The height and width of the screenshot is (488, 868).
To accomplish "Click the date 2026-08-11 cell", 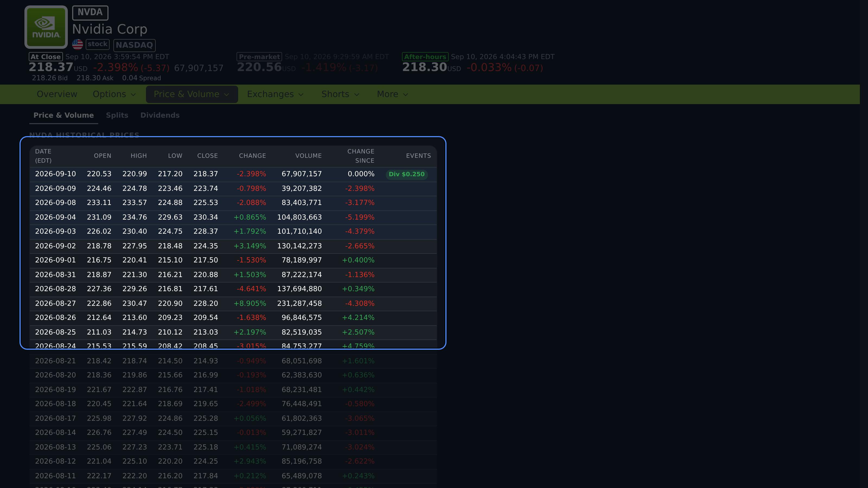I will point(56,476).
